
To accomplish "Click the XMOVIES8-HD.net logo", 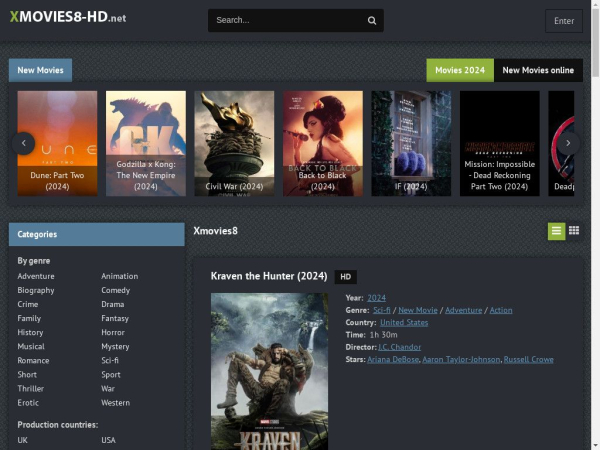I will pyautogui.click(x=68, y=17).
